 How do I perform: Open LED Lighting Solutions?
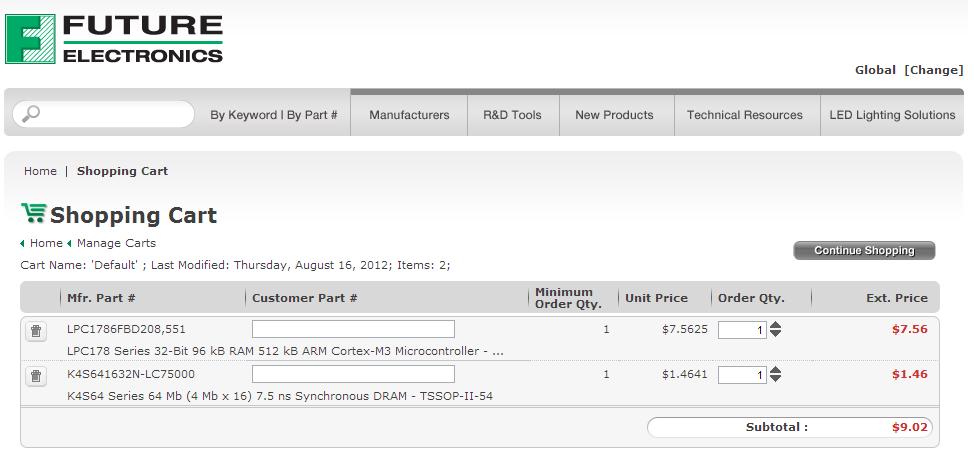point(892,115)
